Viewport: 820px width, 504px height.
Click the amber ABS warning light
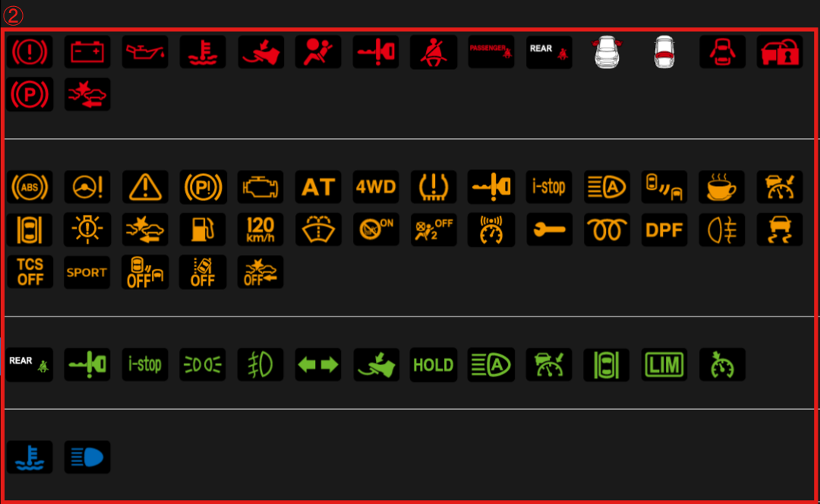(x=30, y=187)
